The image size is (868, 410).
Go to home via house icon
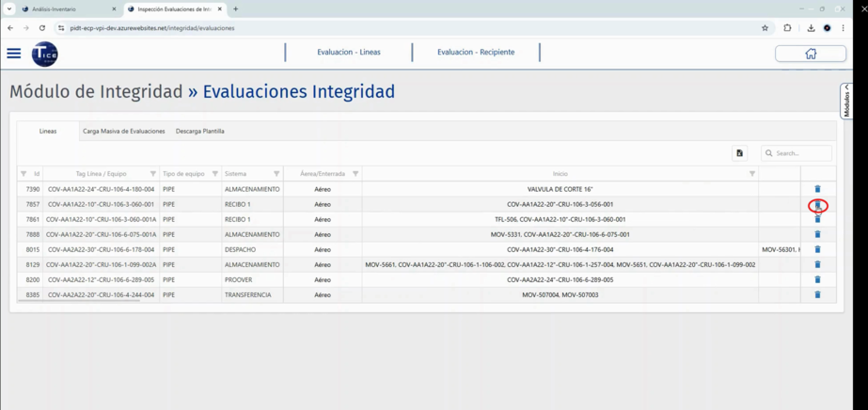click(810, 54)
